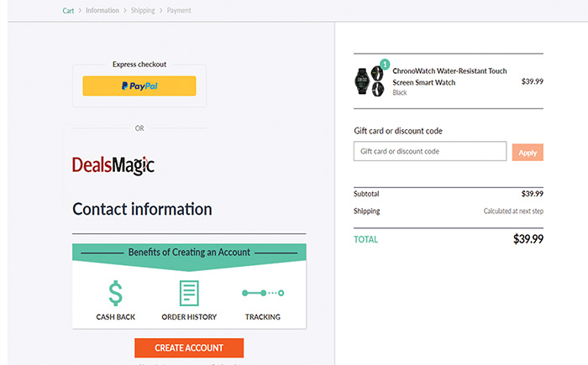Go back to Cart in breadcrumb

[68, 11]
